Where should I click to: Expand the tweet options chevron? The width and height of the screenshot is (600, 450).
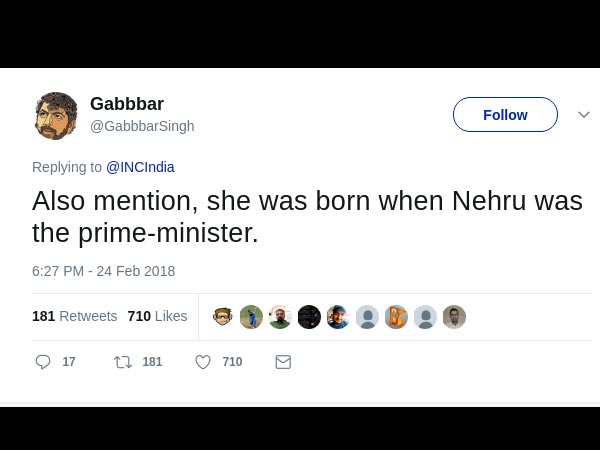[584, 115]
